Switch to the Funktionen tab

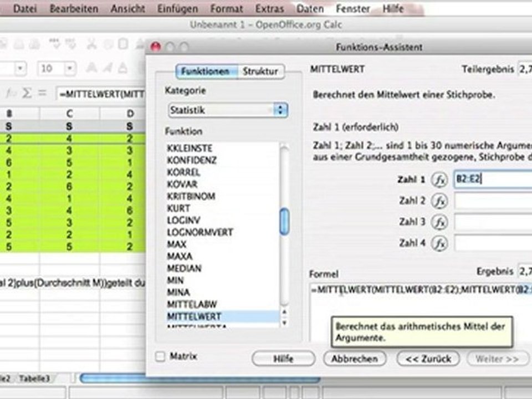206,71
